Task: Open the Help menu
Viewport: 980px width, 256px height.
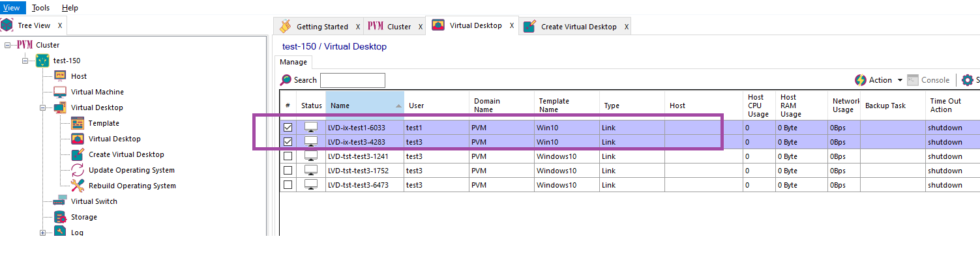Action: (70, 8)
